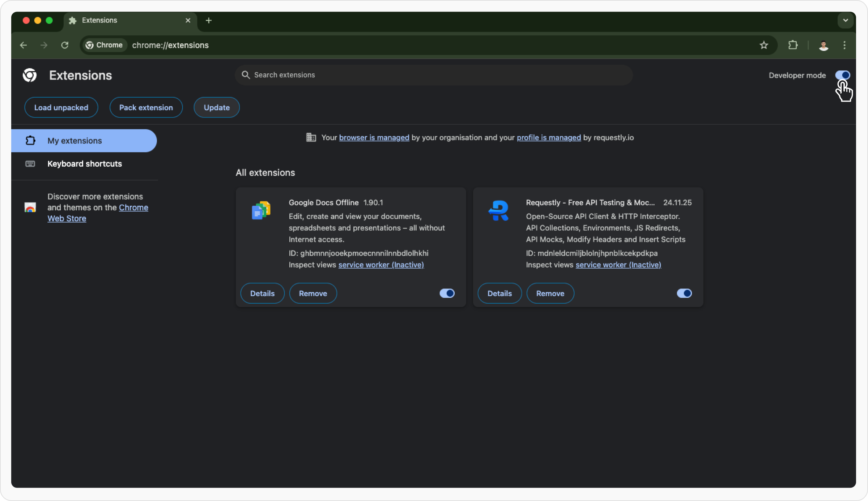This screenshot has width=868, height=501.
Task: Open Chrome three-dot menu
Action: [x=844, y=45]
